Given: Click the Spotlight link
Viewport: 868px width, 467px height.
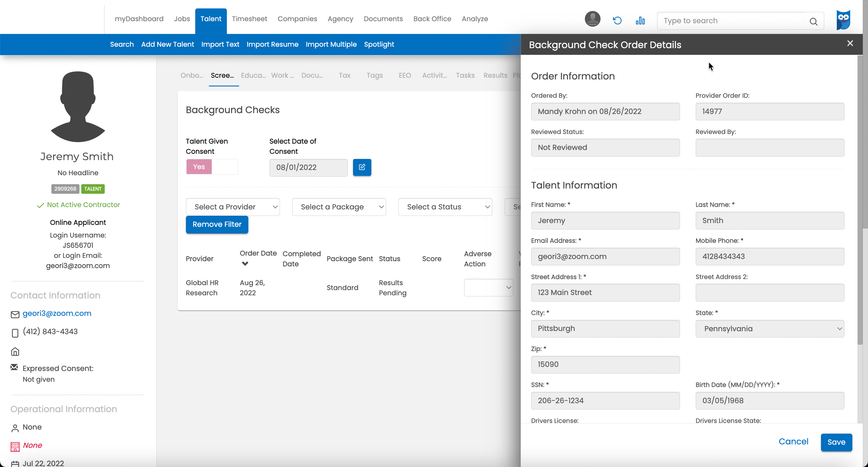Looking at the screenshot, I should (379, 44).
